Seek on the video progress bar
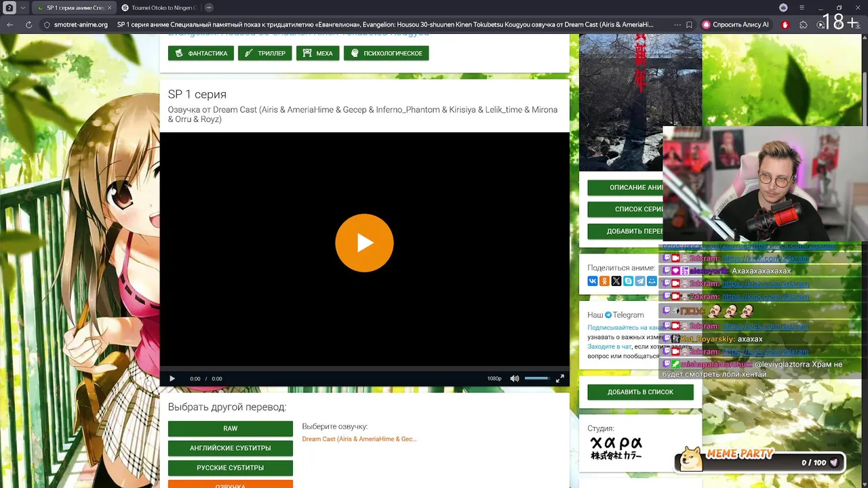This screenshot has height=488, width=868. 364,368
